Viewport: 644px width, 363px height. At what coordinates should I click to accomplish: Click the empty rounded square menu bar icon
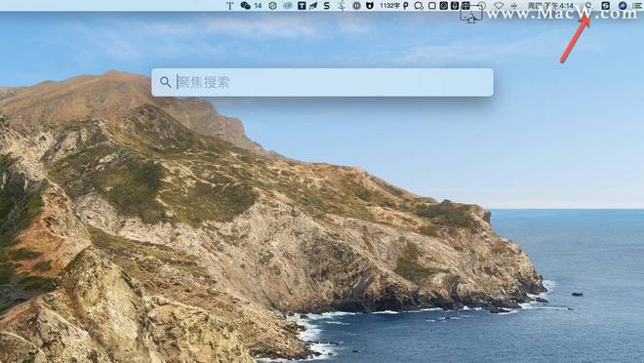coord(432,5)
